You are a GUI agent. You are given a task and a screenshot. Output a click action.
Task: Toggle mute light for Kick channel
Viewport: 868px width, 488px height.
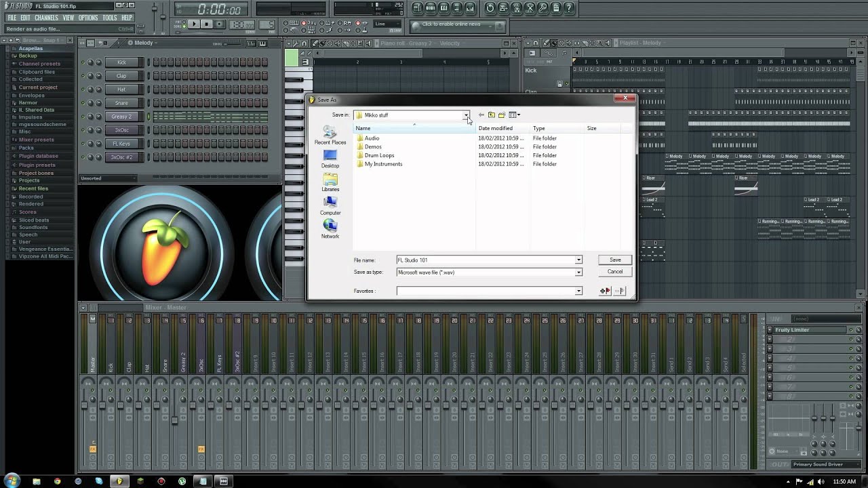click(x=83, y=62)
